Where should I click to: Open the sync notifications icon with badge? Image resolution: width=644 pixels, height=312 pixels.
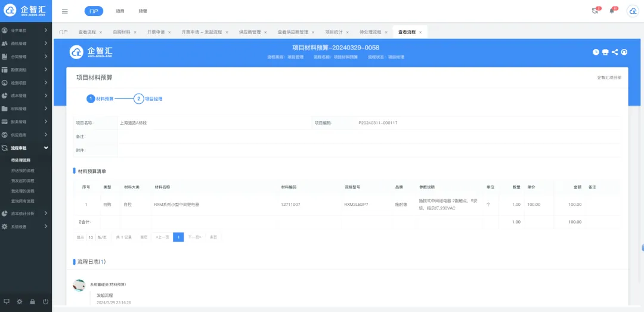coord(595,11)
